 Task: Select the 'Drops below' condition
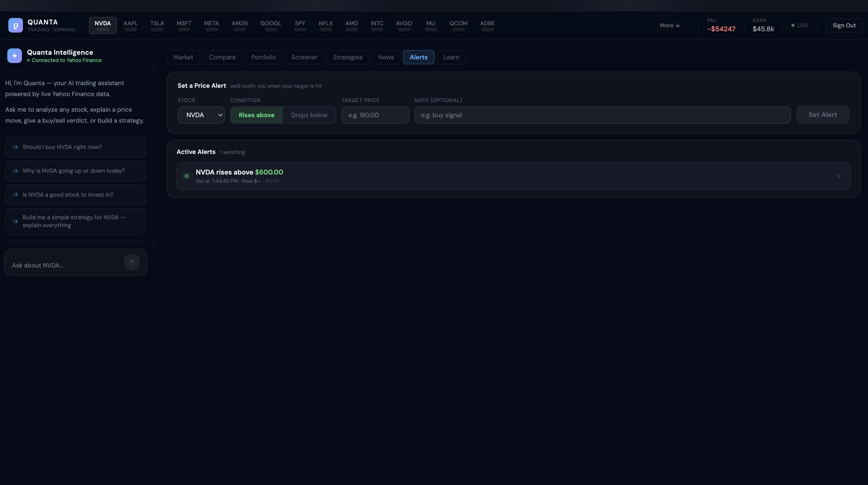click(x=309, y=115)
